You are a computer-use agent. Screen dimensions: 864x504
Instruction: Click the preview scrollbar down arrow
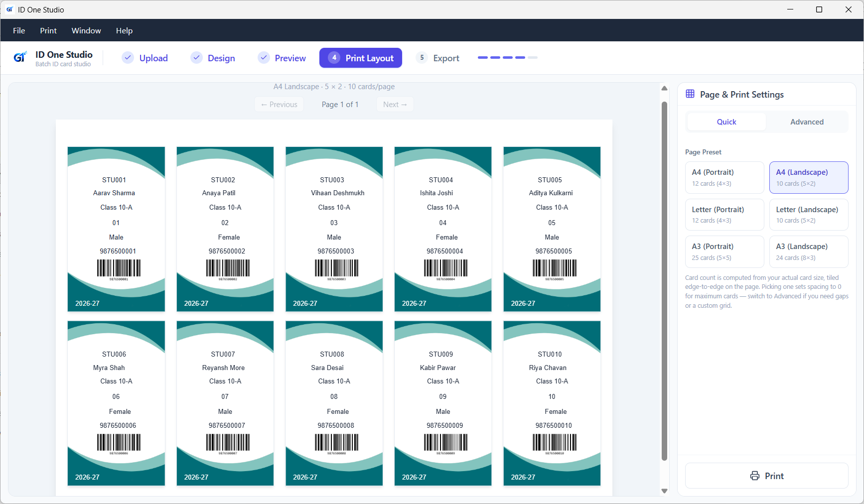pos(664,491)
